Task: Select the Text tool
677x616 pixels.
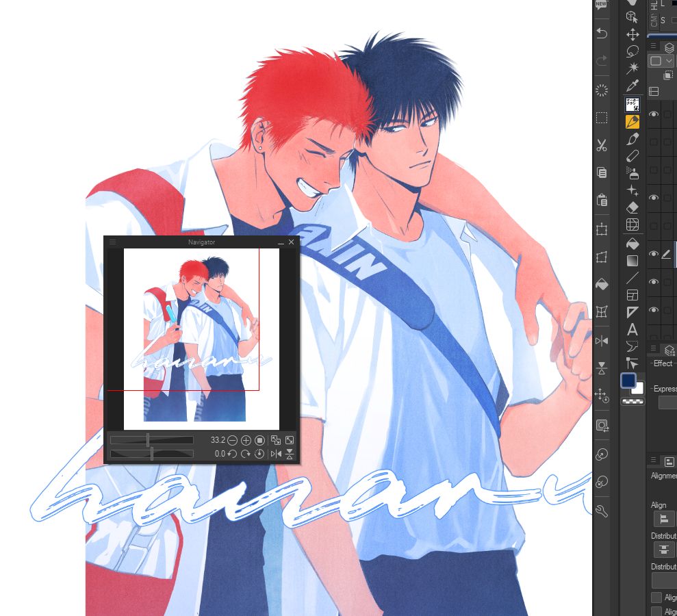Action: point(633,329)
